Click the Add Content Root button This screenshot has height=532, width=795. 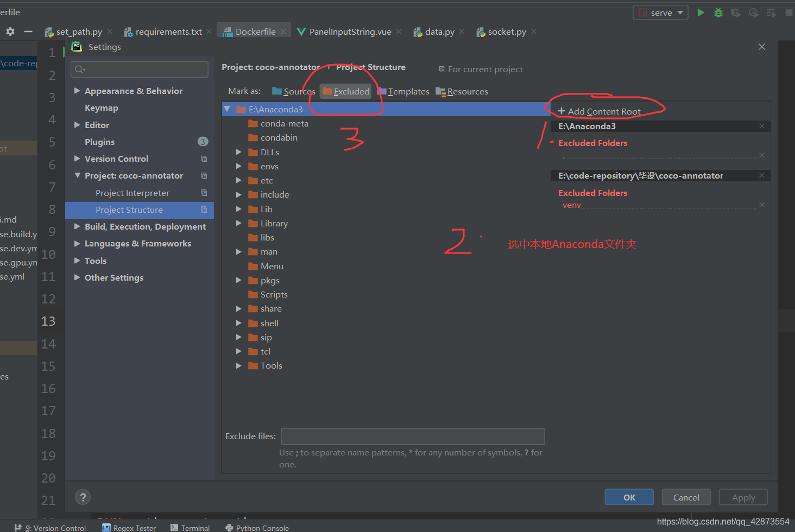[599, 110]
